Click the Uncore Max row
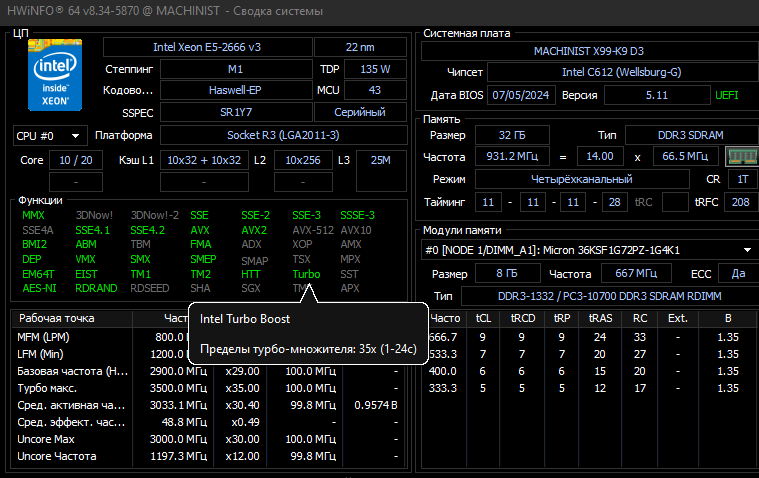 [x=210, y=439]
